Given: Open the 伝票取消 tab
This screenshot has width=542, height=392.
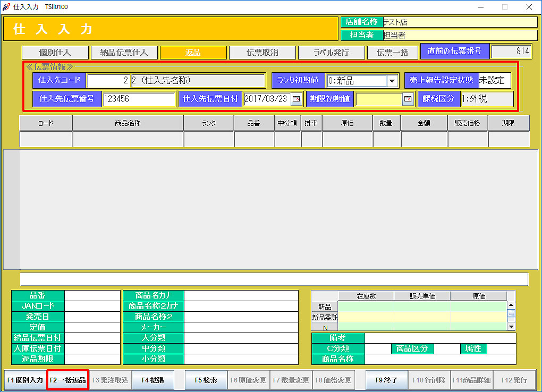Looking at the screenshot, I should (x=262, y=53).
